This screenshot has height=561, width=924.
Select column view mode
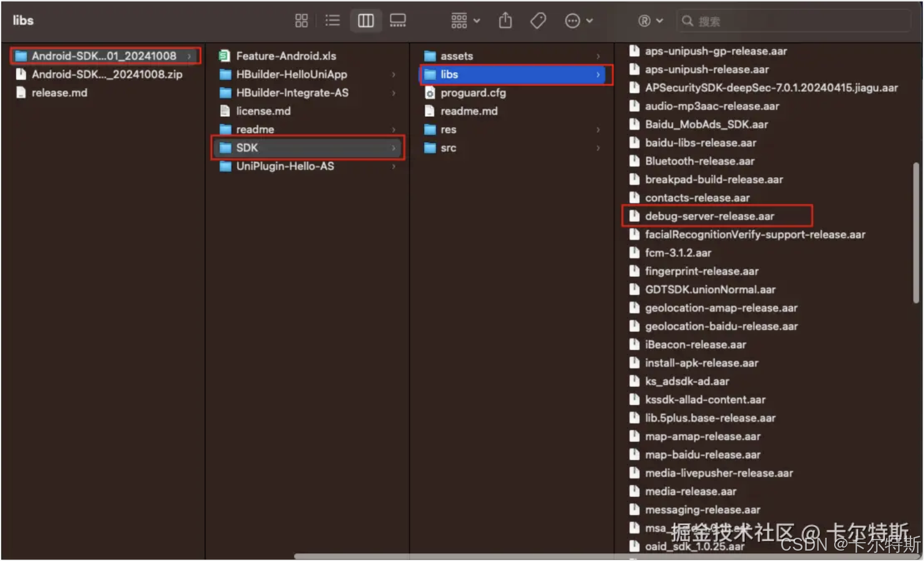pyautogui.click(x=365, y=21)
